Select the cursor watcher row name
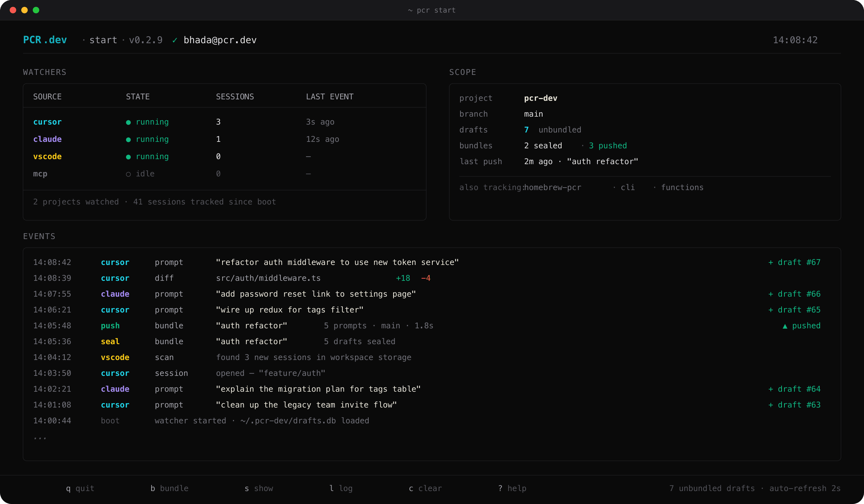The width and height of the screenshot is (864, 504). pos(48,122)
